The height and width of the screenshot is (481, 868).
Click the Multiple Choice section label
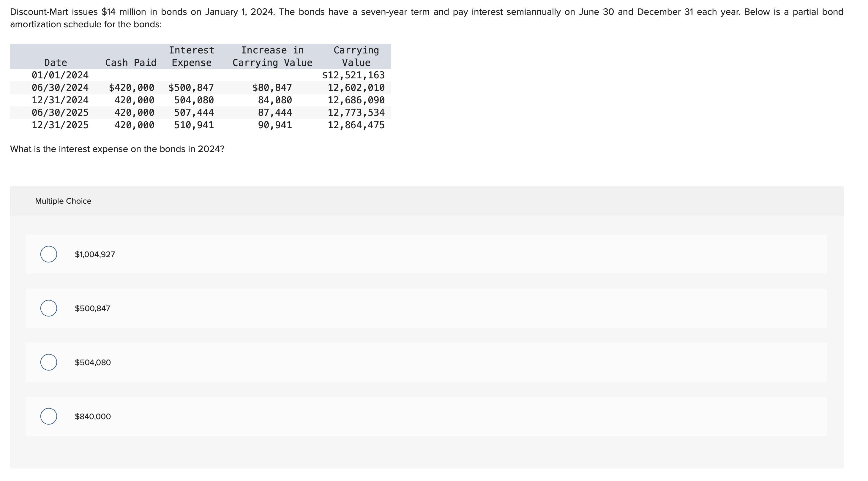tap(63, 201)
